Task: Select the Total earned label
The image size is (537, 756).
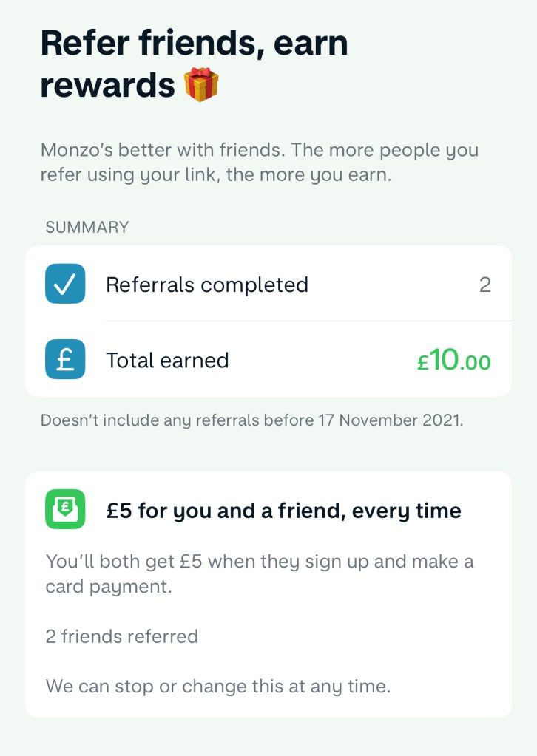Action: [167, 360]
